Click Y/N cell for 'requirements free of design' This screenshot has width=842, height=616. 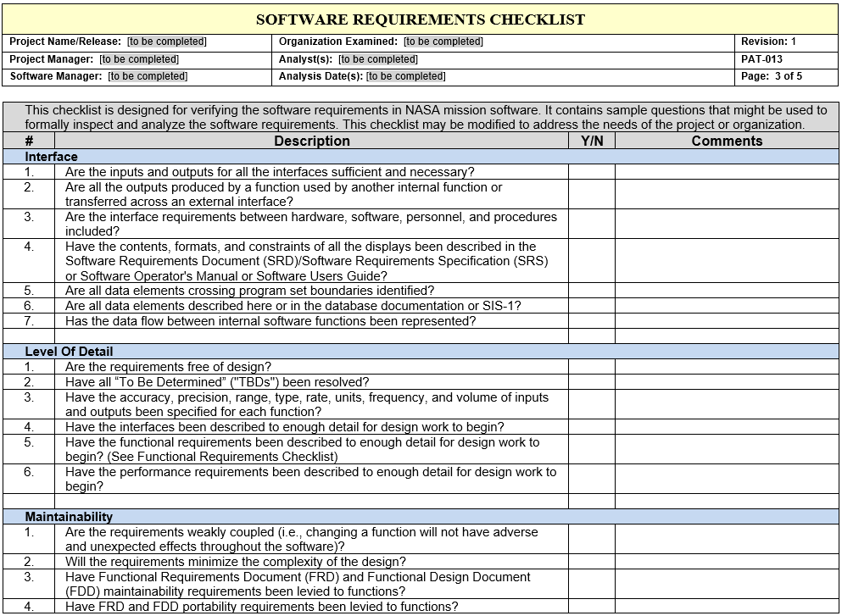591,367
